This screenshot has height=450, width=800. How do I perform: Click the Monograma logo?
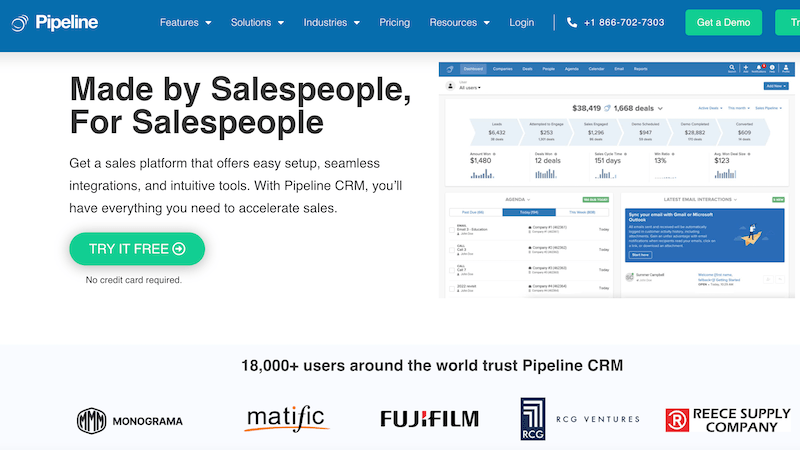[130, 421]
